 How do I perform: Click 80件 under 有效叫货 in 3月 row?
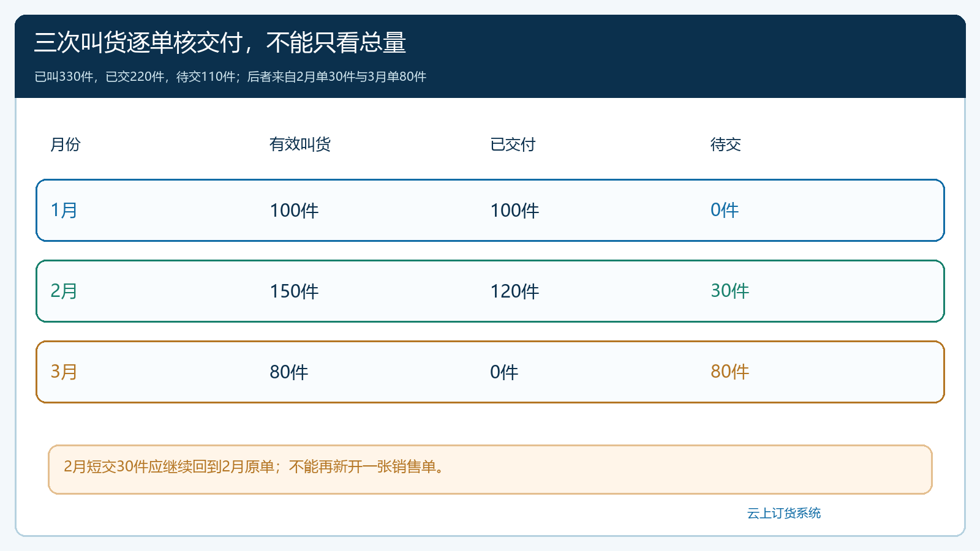point(289,372)
